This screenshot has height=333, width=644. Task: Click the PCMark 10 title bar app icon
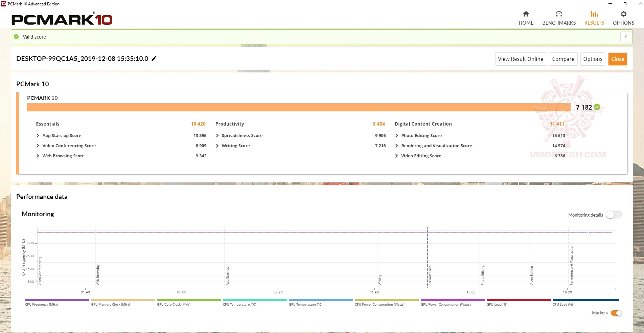pos(3,4)
